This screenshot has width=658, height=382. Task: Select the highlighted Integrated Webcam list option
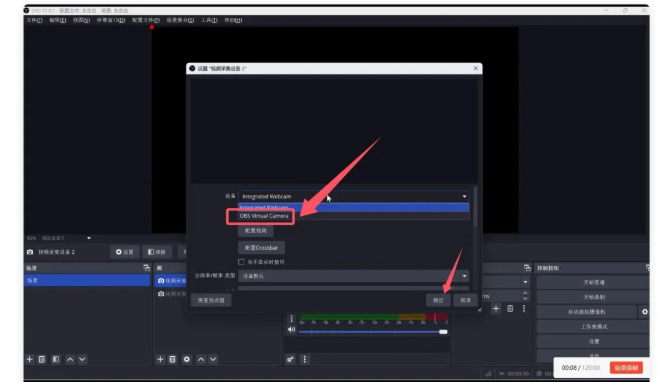[x=353, y=207]
